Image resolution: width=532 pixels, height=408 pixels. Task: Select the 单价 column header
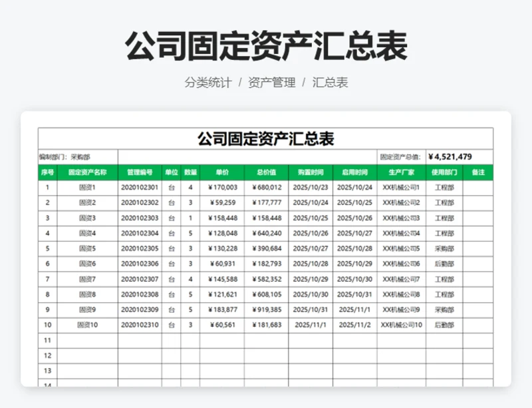222,172
